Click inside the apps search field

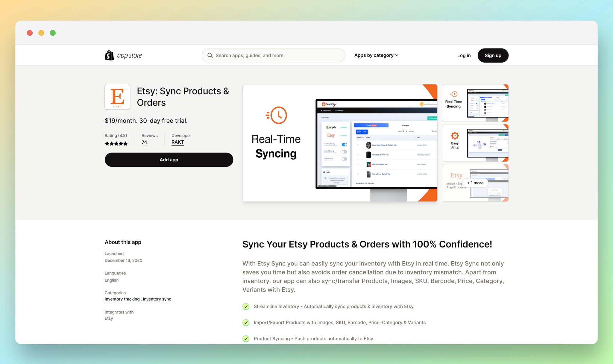pyautogui.click(x=269, y=55)
